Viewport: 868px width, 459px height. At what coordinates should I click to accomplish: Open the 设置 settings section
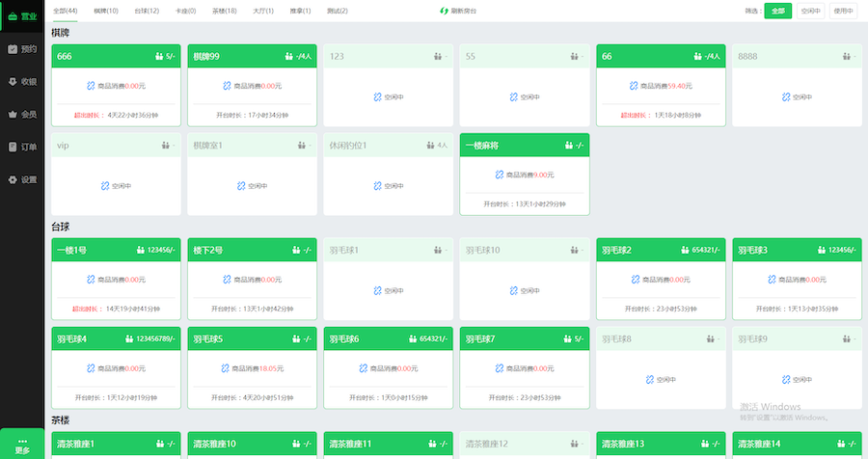(21, 180)
